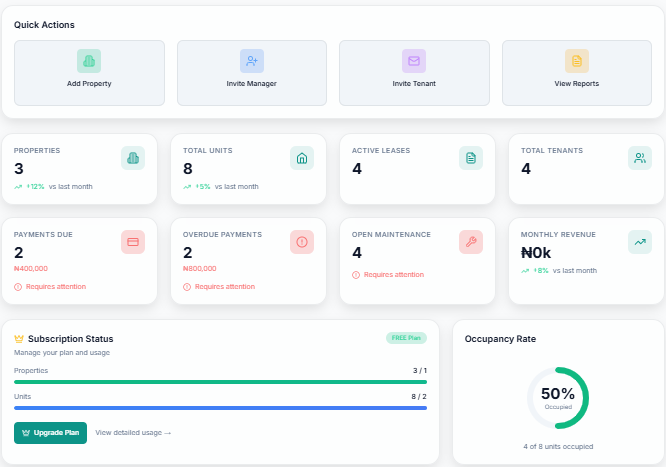Click 'Requires attention' under Open Maintenance
The height and width of the screenshot is (467, 666).
pyautogui.click(x=394, y=275)
